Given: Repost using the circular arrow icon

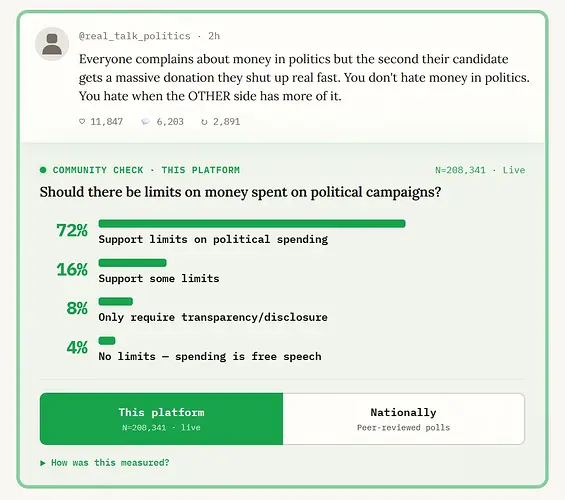Looking at the screenshot, I should (204, 122).
